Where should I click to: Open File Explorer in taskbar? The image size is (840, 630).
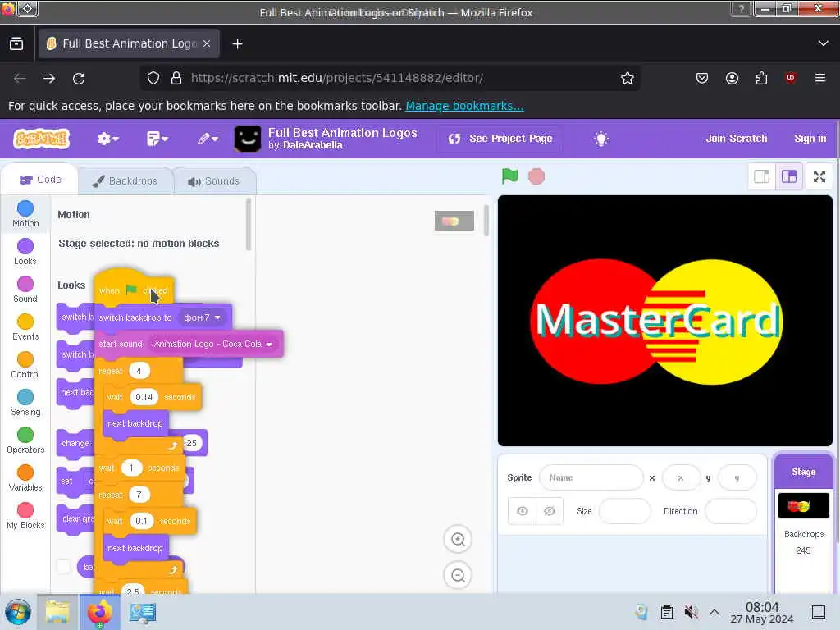(57, 612)
